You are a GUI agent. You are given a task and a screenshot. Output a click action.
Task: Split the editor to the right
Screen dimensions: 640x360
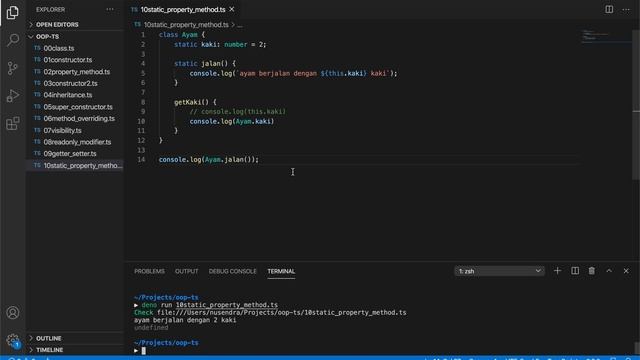[609, 9]
